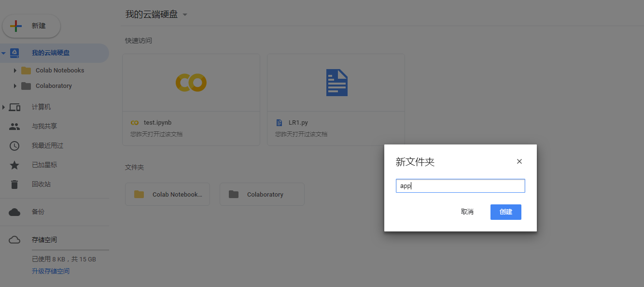Screen dimensions: 644x287
Task: Click the 备份 (Backups) cloud icon
Action: pyautogui.click(x=14, y=212)
